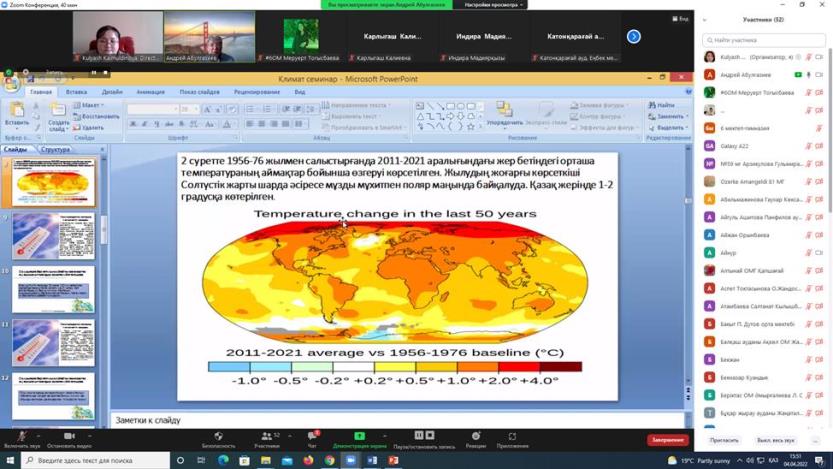Pause or stop the Zoom recording
The image size is (833, 469).
point(424,436)
